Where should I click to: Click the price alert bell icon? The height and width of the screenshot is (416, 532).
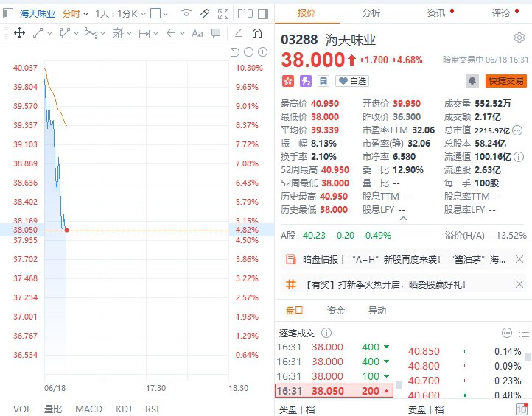coord(472,81)
